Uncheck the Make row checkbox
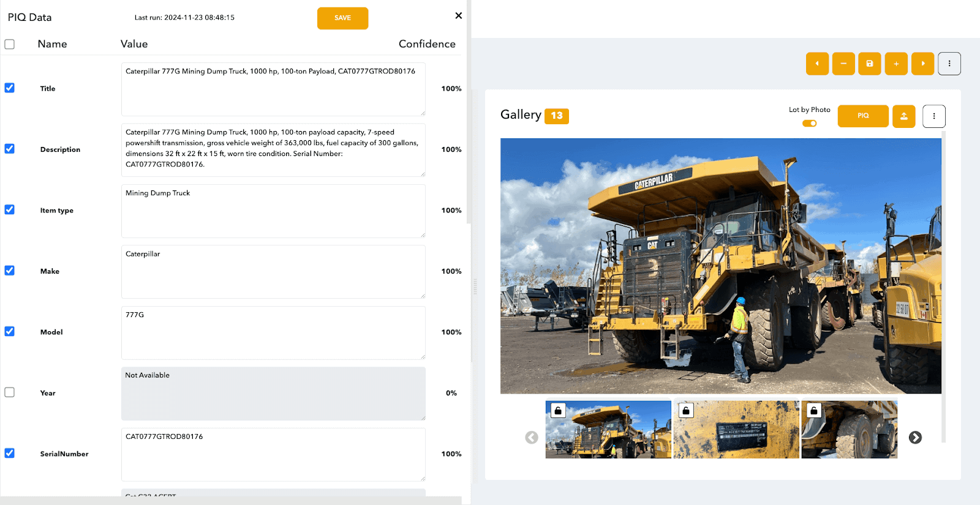This screenshot has height=505, width=980. (x=10, y=271)
